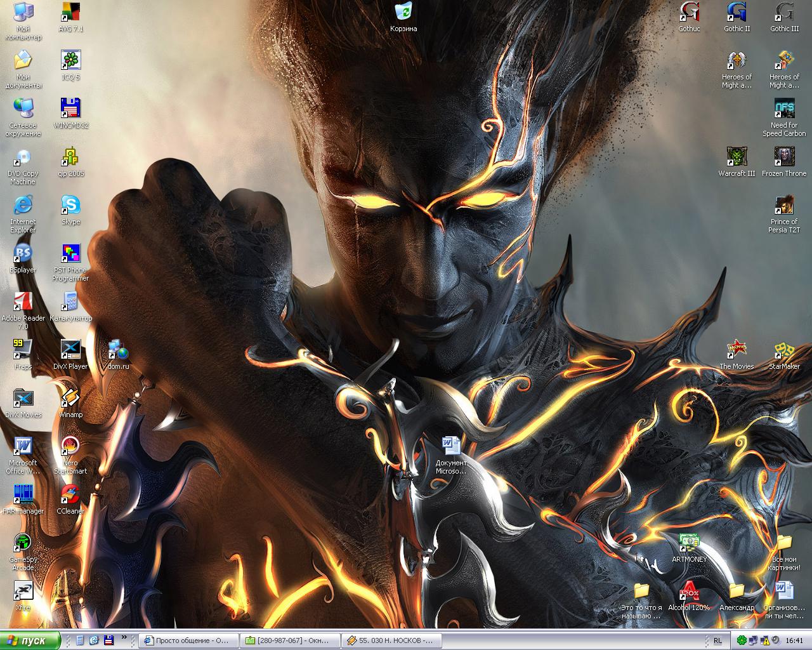The width and height of the screenshot is (812, 650).
Task: Open Internet Explorer desktop icon
Action: click(23, 213)
